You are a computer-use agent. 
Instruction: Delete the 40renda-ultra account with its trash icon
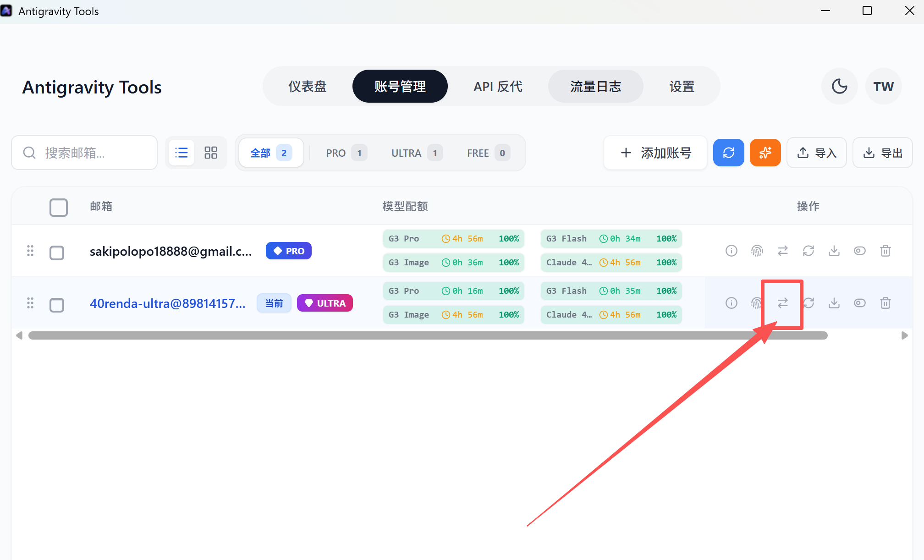pyautogui.click(x=885, y=303)
